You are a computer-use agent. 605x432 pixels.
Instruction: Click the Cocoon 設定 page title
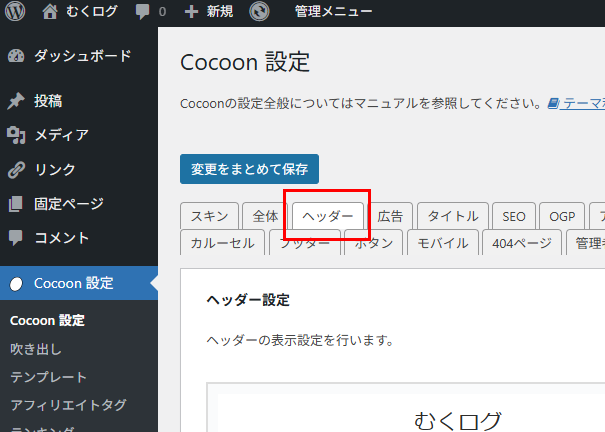coord(245,62)
